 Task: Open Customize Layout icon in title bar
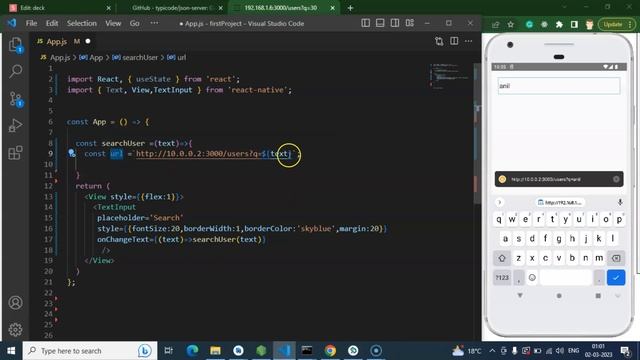click(410, 23)
